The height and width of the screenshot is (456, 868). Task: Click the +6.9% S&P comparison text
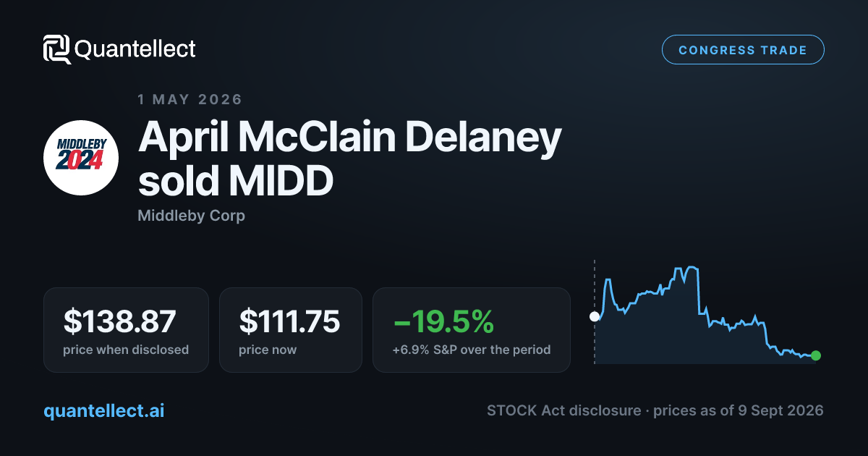[x=472, y=350]
